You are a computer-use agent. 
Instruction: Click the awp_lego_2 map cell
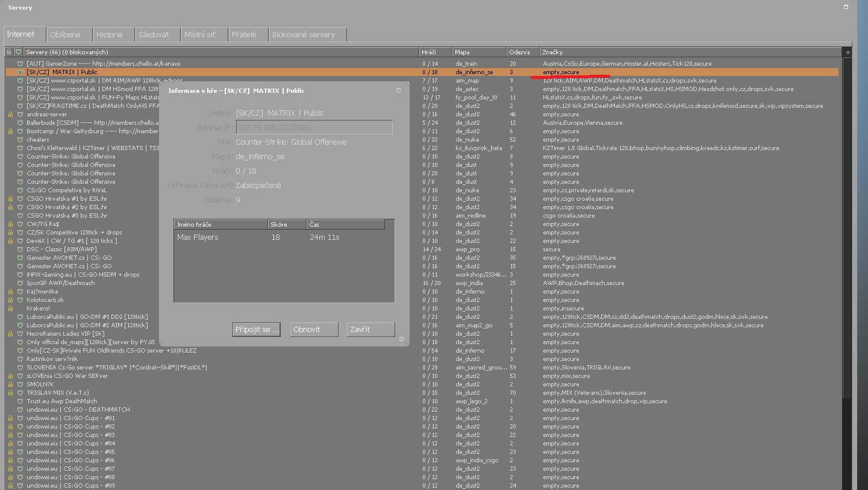[472, 401]
